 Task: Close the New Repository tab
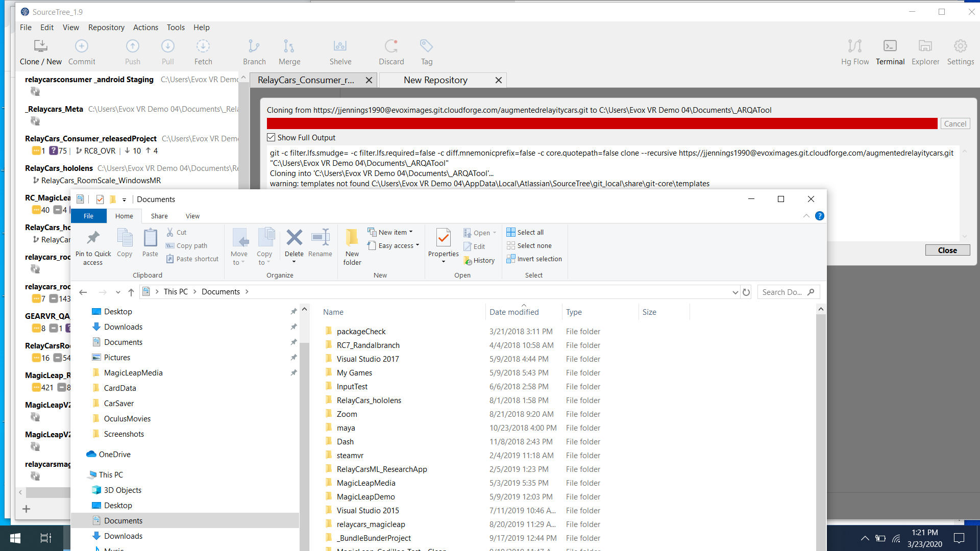[x=499, y=80]
